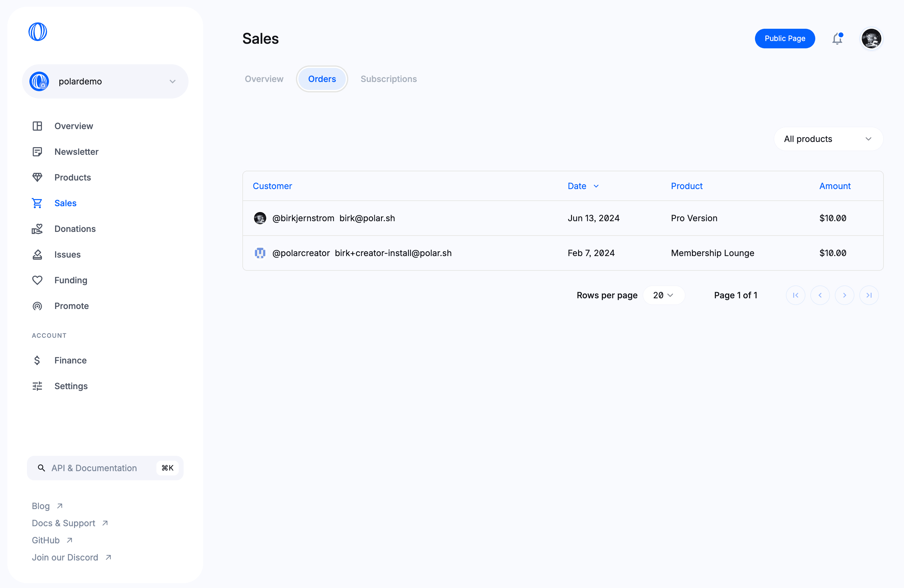Open the Funding sidebar icon

coord(38,280)
